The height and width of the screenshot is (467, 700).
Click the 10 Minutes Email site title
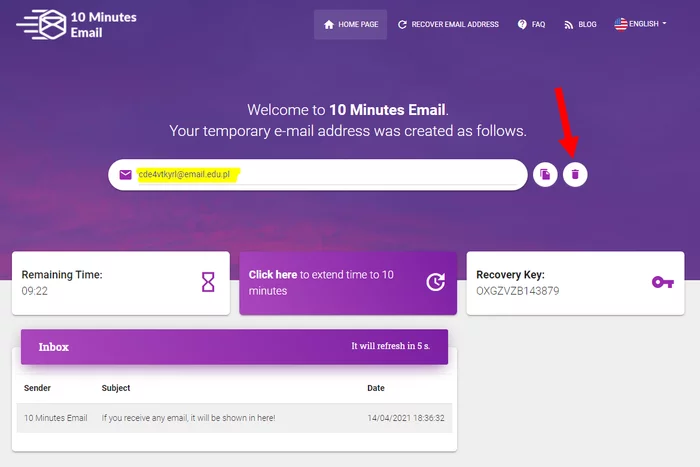pos(104,25)
